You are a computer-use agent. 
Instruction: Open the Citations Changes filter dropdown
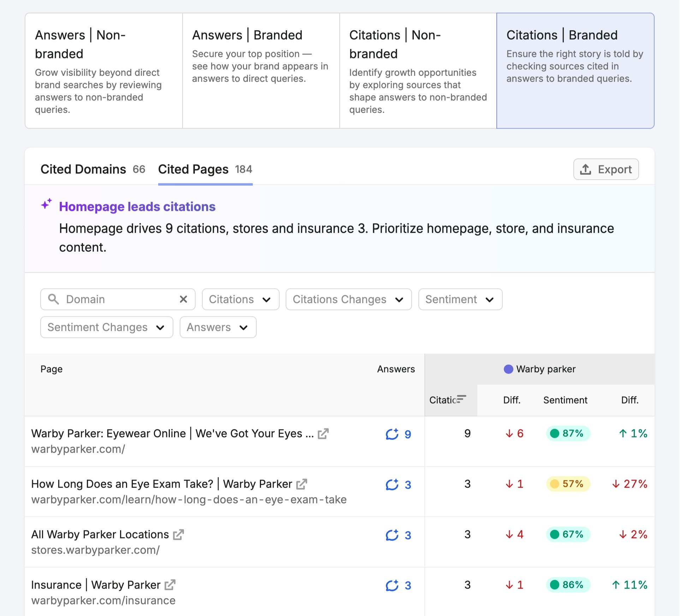coord(348,299)
